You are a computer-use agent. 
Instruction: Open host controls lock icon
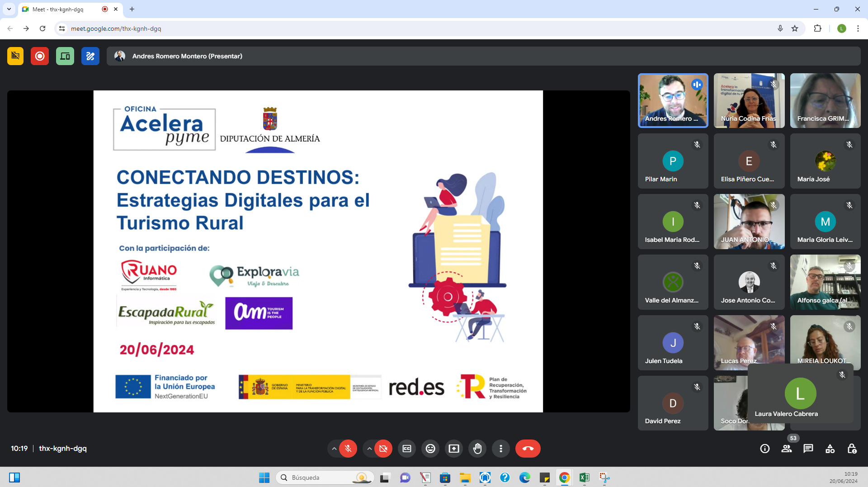click(x=852, y=449)
